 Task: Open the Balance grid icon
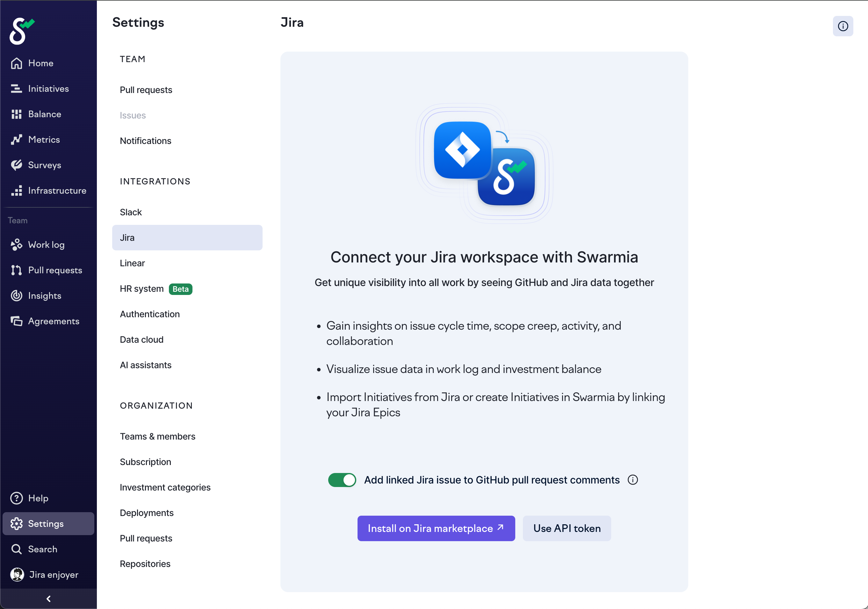click(16, 114)
